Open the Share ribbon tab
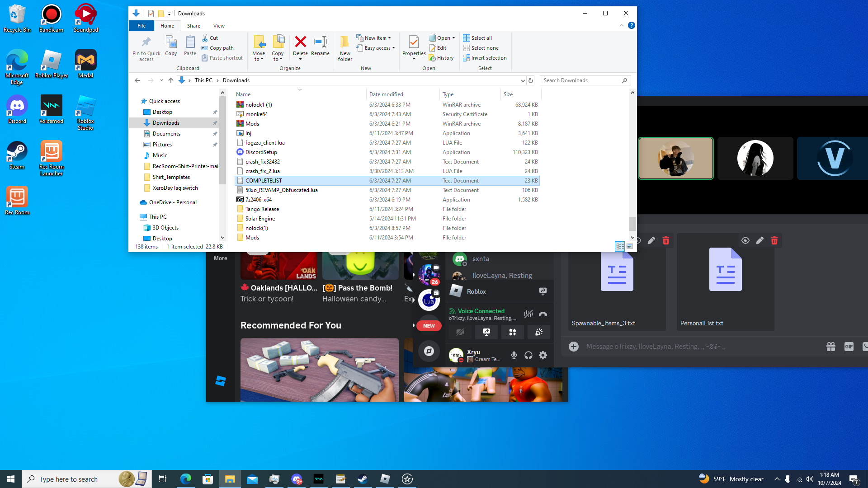The width and height of the screenshot is (868, 488). tap(193, 26)
